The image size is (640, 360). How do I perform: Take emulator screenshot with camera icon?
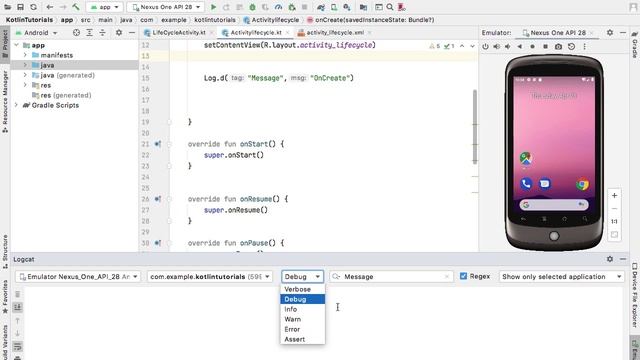558,47
